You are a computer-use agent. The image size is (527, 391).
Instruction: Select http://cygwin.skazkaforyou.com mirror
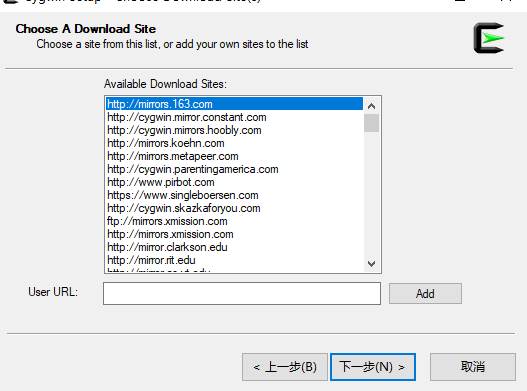tap(234, 208)
